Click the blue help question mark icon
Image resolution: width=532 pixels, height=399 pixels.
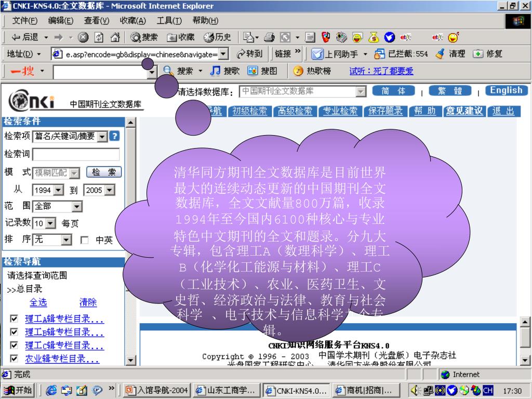[x=115, y=136]
